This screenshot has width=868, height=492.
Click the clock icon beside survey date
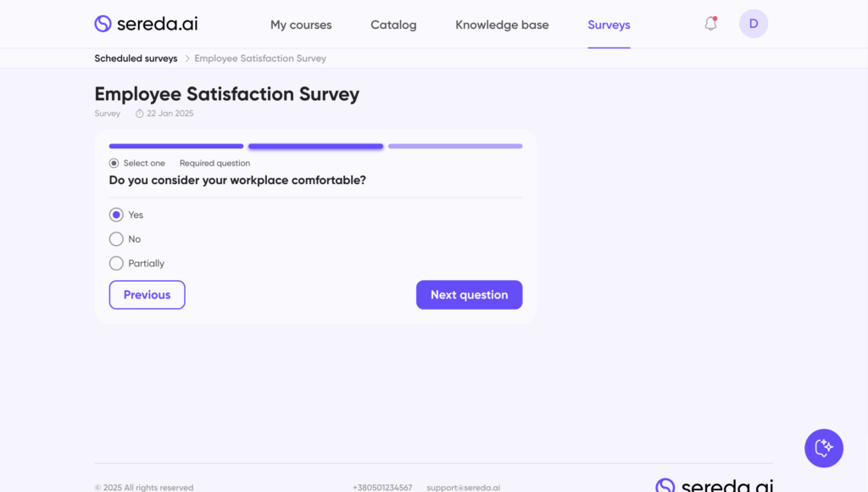(x=140, y=114)
